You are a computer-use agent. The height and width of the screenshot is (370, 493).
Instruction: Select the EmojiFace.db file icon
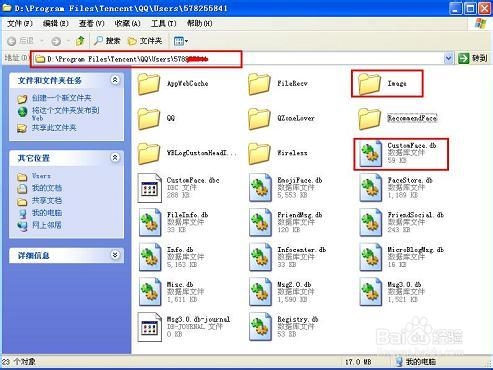(260, 188)
